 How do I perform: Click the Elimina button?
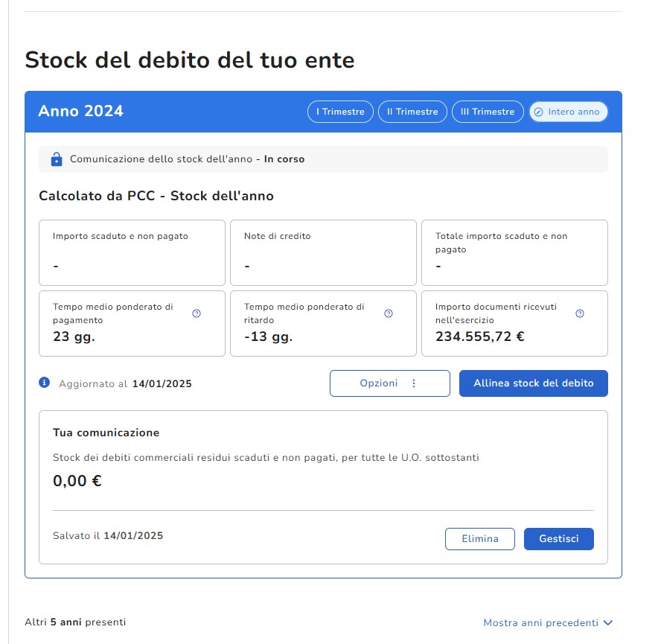coord(480,539)
